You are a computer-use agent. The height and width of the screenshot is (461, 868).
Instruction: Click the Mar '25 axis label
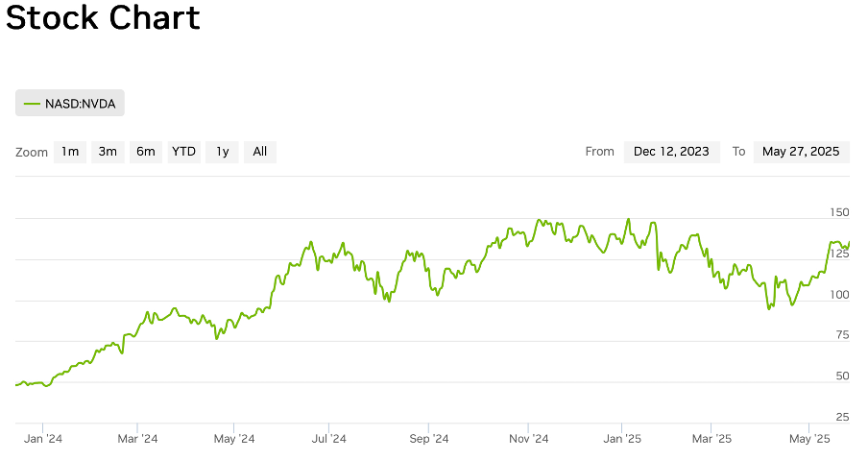pyautogui.click(x=711, y=439)
